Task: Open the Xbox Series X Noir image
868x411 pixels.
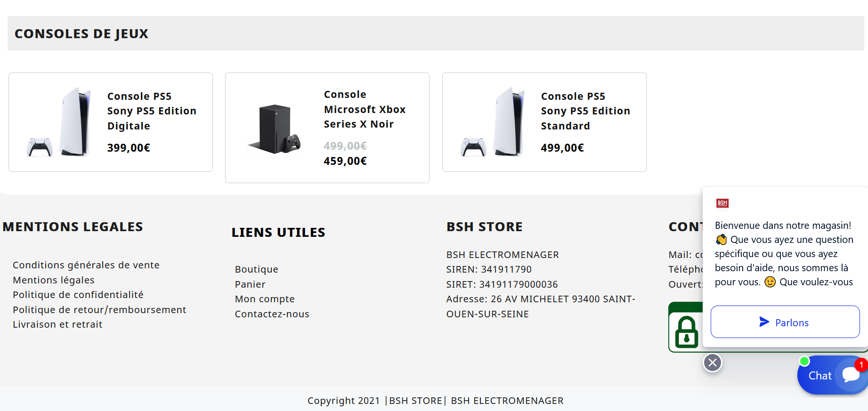Action: [275, 129]
